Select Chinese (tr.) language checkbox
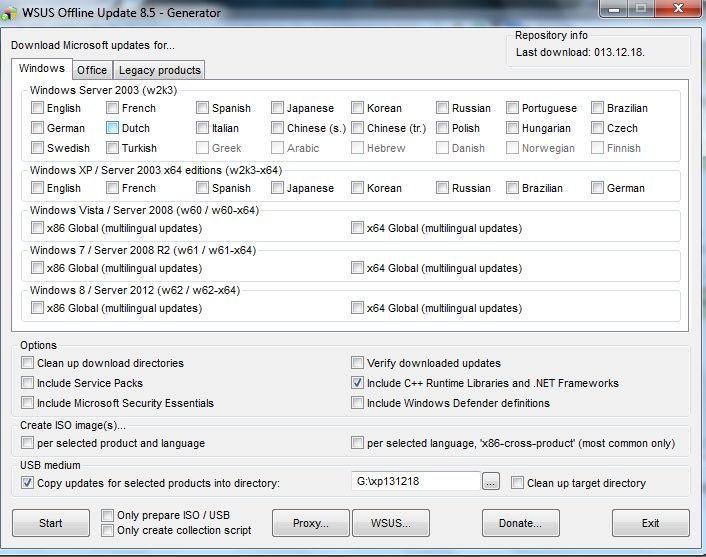 click(x=358, y=128)
